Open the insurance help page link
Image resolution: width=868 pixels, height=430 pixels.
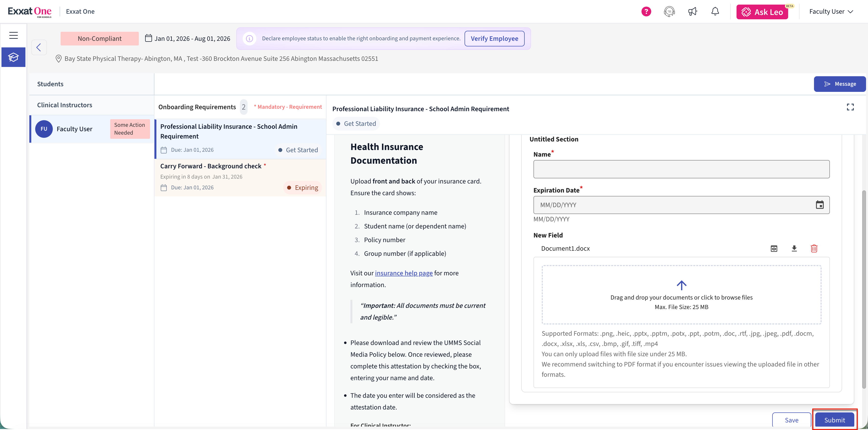404,273
